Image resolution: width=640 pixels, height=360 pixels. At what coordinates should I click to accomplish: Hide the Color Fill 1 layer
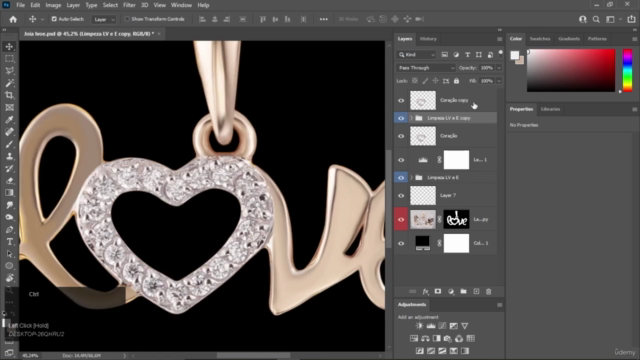pyautogui.click(x=401, y=243)
